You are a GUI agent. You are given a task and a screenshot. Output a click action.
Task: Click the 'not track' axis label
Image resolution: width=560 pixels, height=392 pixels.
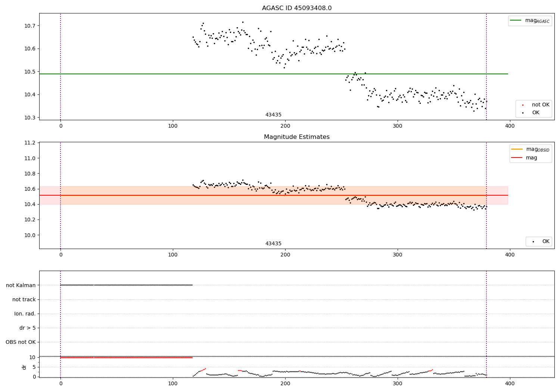click(x=24, y=299)
